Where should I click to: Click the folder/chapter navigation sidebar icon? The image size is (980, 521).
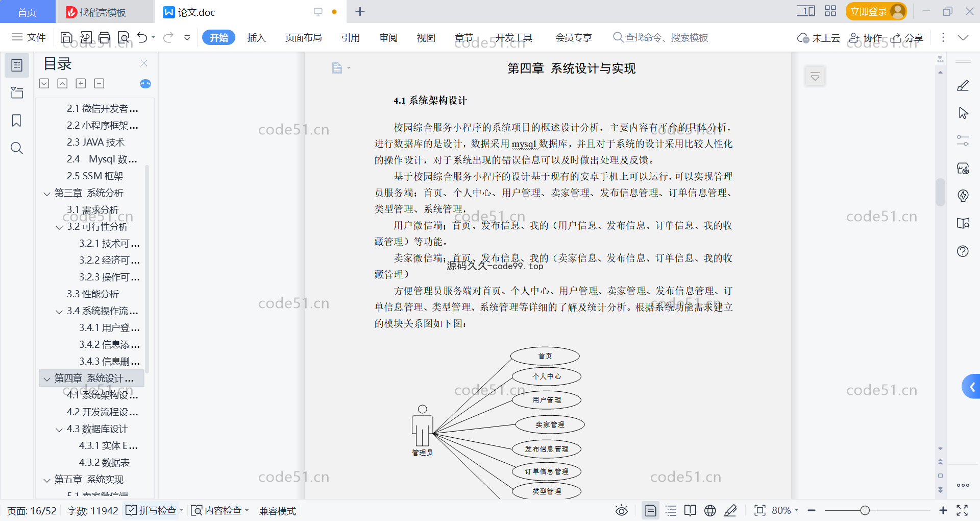click(x=17, y=92)
